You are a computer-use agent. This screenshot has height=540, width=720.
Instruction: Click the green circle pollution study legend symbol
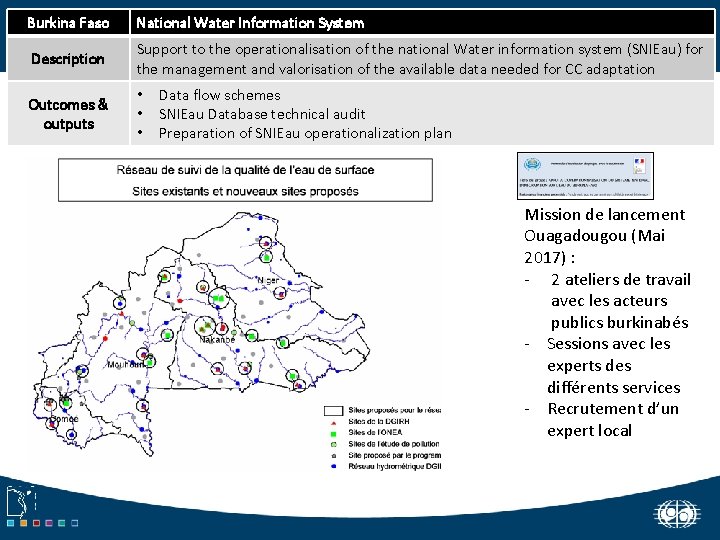(334, 444)
